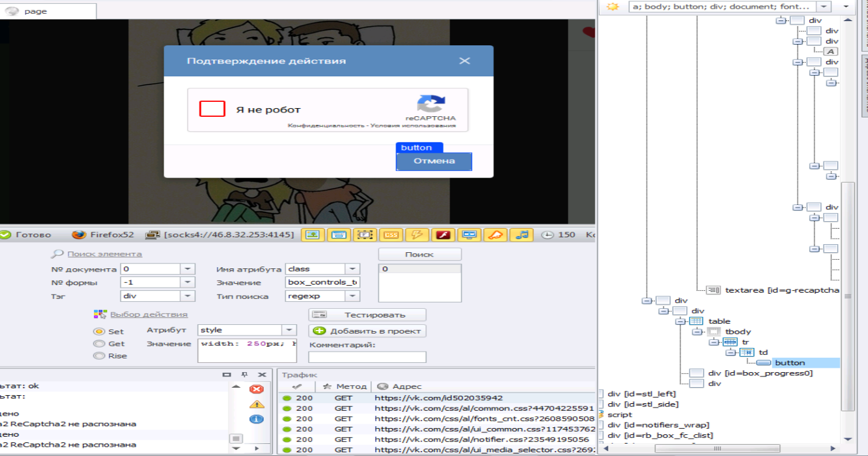Viewport: 868px width, 456px height.
Task: Open the Выбор действия link
Action: tap(149, 314)
